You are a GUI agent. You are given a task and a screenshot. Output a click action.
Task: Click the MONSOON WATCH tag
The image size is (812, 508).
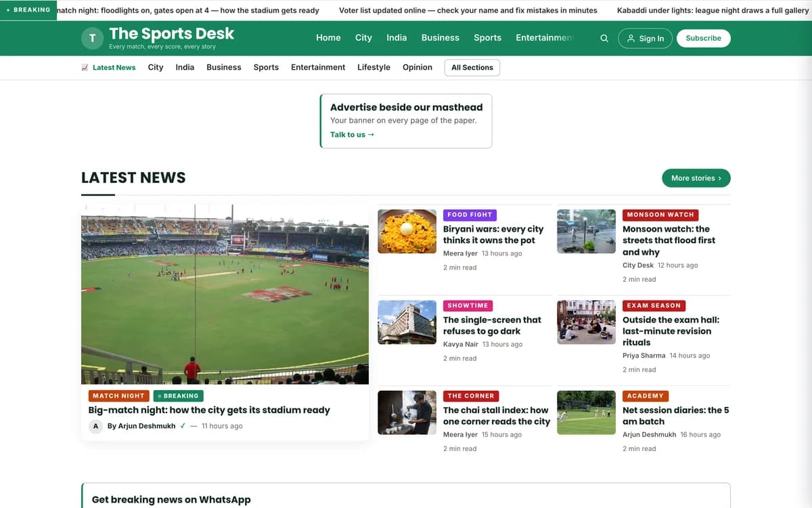660,215
